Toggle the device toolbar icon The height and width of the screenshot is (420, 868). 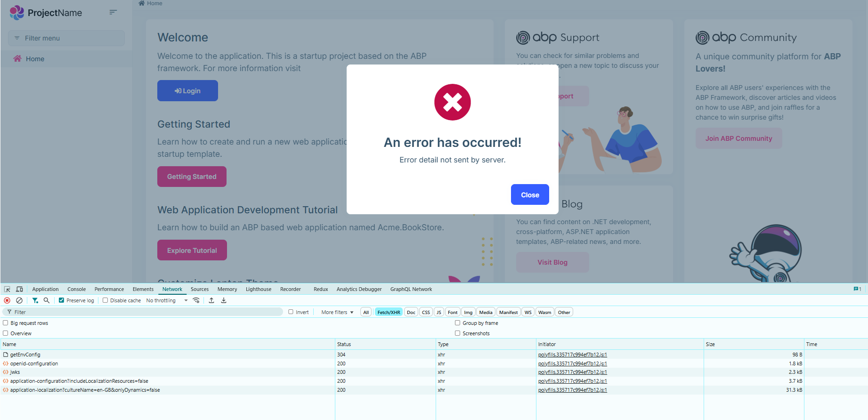coord(19,289)
